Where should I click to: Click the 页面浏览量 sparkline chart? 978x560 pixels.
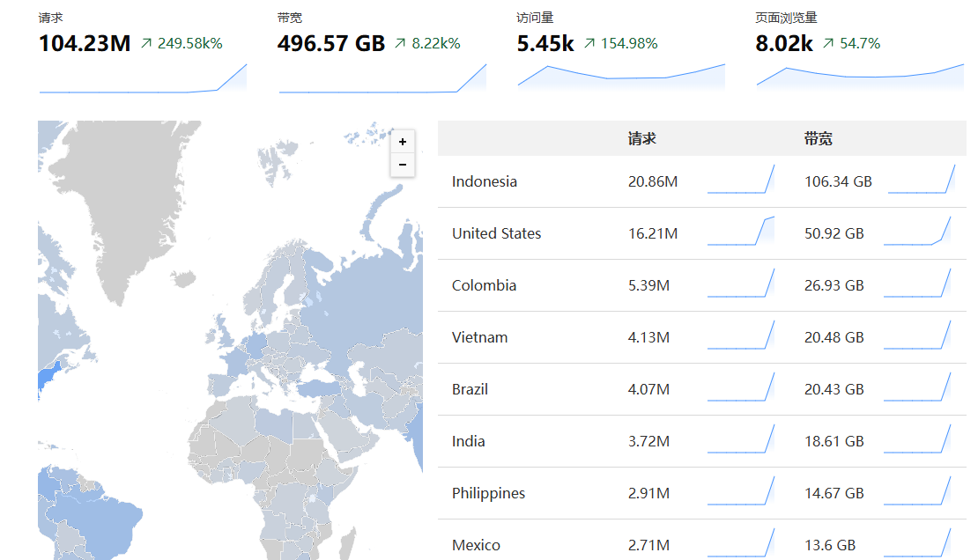[860, 77]
